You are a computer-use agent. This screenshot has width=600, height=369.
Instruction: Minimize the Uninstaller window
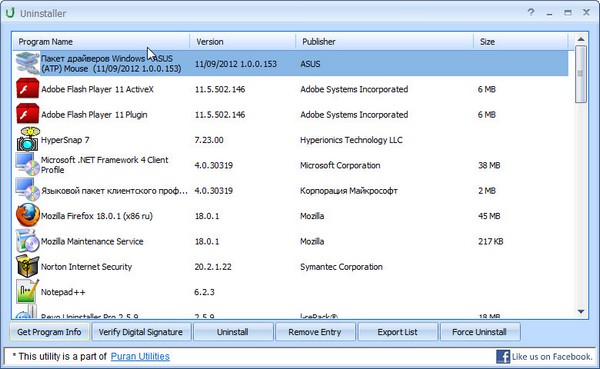click(x=549, y=13)
